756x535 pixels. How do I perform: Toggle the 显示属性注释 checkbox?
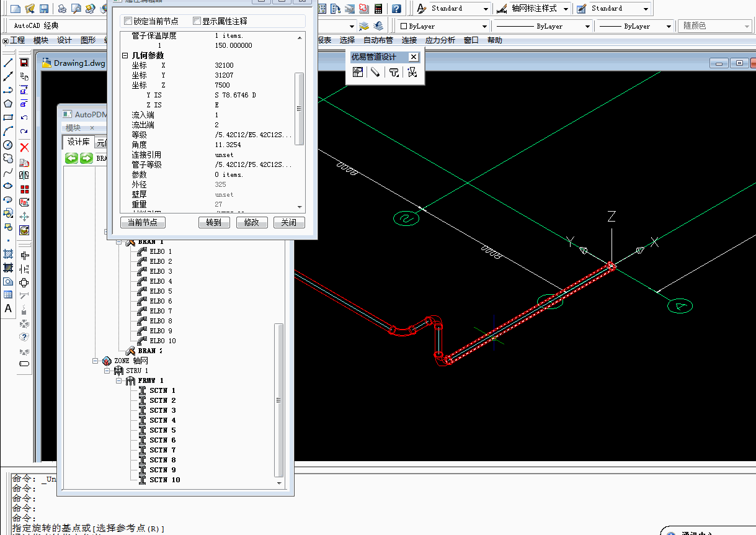(197, 21)
